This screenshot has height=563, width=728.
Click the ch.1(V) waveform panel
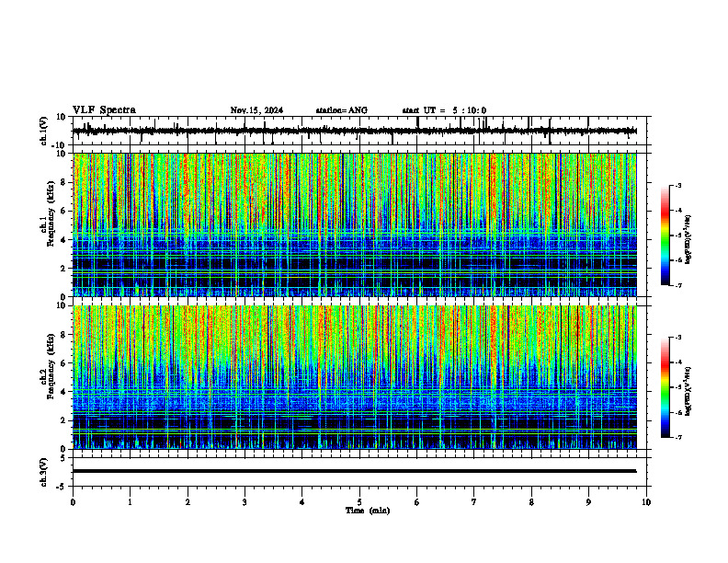tap(361, 131)
